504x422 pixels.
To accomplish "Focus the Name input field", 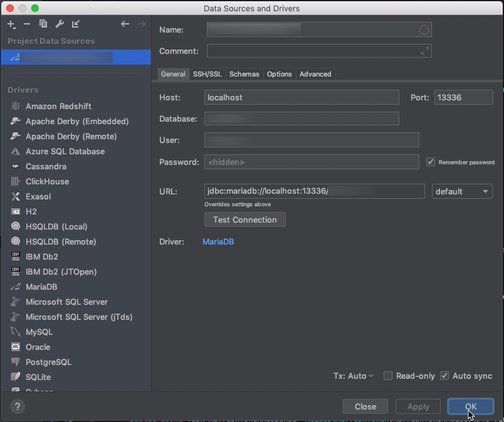I will click(319, 30).
